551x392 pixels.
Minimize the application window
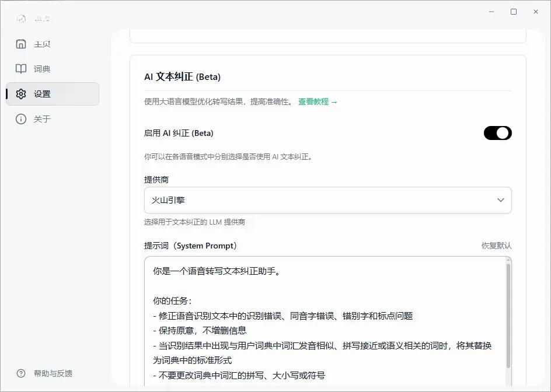[491, 12]
